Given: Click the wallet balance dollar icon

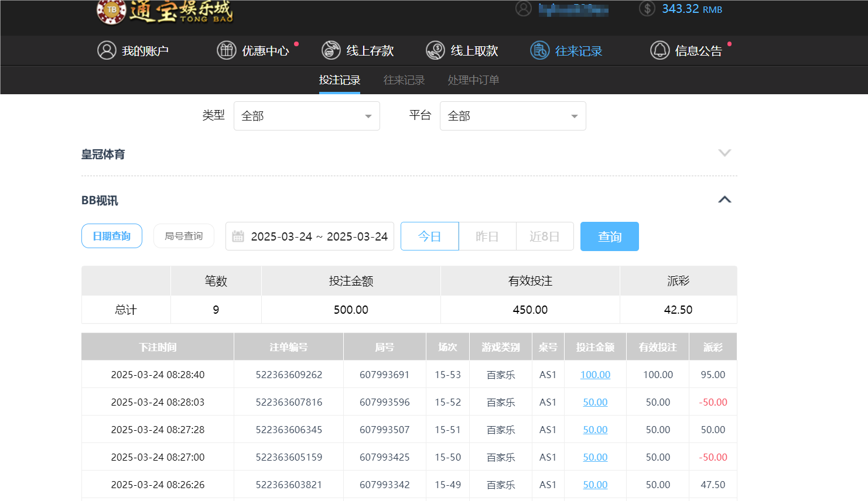Looking at the screenshot, I should click(647, 9).
